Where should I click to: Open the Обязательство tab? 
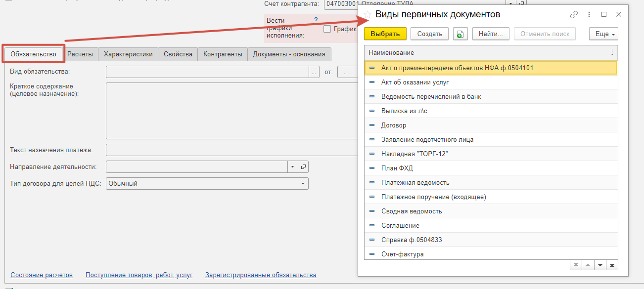(33, 54)
